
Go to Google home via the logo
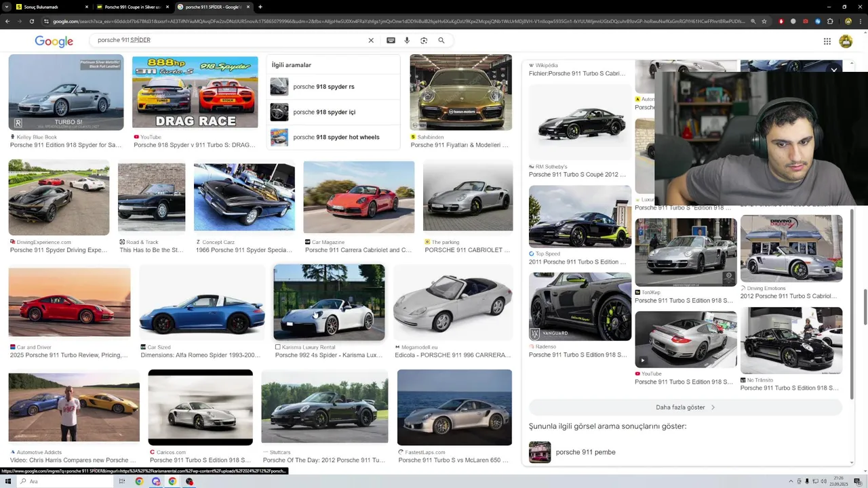(54, 41)
